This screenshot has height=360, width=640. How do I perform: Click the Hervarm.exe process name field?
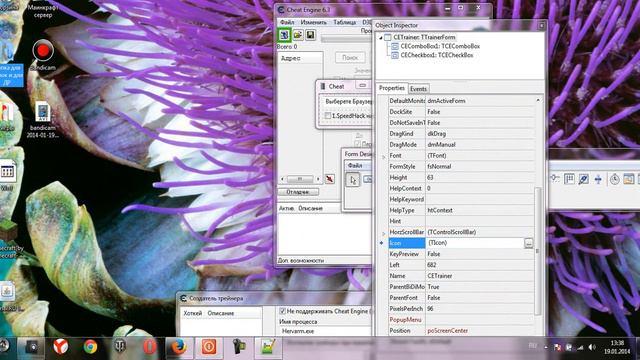point(325,331)
